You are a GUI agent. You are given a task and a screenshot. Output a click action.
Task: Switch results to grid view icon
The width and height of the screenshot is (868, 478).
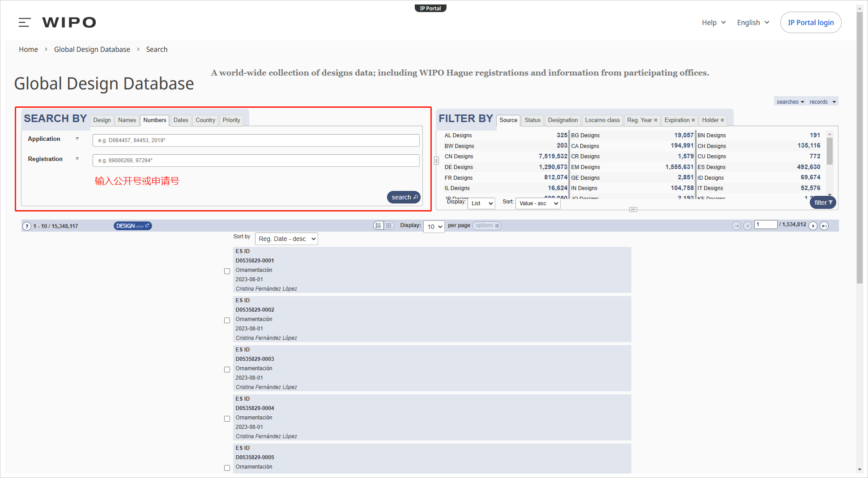pyautogui.click(x=389, y=226)
